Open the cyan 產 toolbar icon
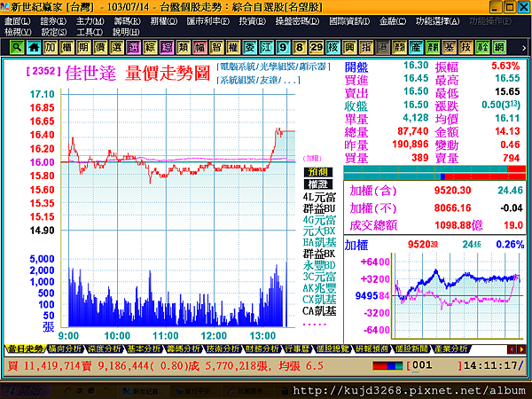The image size is (532, 399). (416, 47)
